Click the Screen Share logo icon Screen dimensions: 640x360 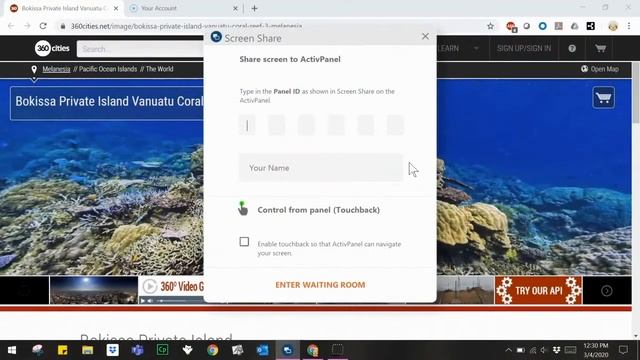tap(216, 37)
